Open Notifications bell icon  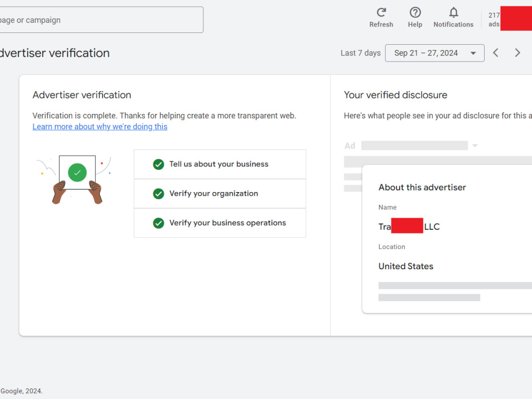(453, 13)
